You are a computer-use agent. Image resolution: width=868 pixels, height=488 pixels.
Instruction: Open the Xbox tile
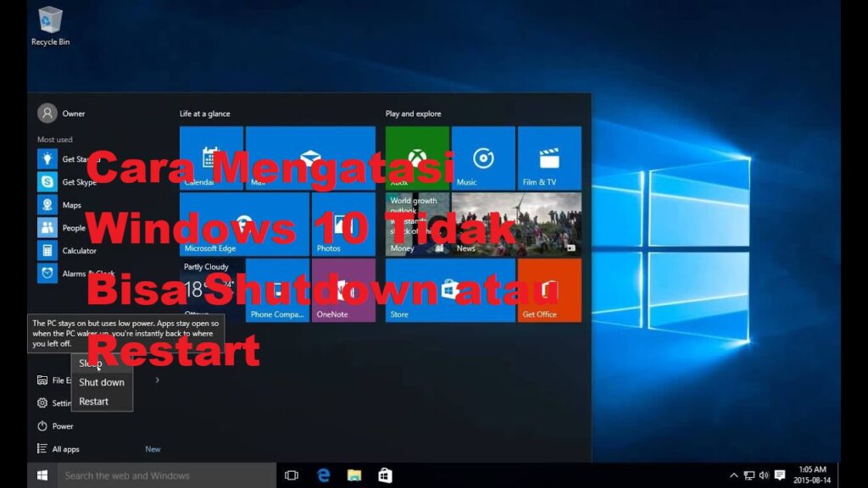417,158
